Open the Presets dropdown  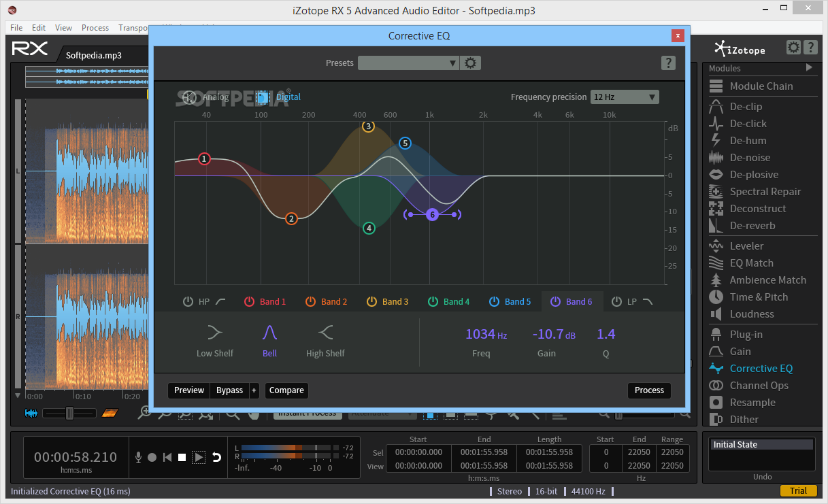[x=409, y=63]
